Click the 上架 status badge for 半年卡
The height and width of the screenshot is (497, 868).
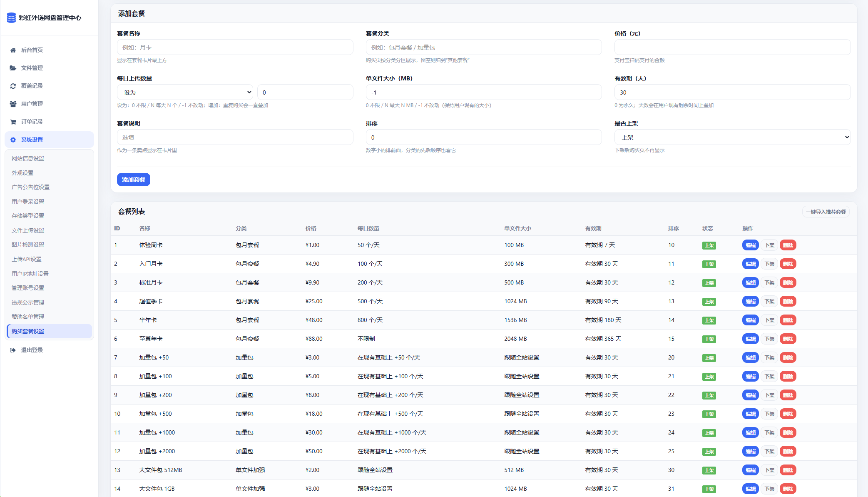coord(709,320)
